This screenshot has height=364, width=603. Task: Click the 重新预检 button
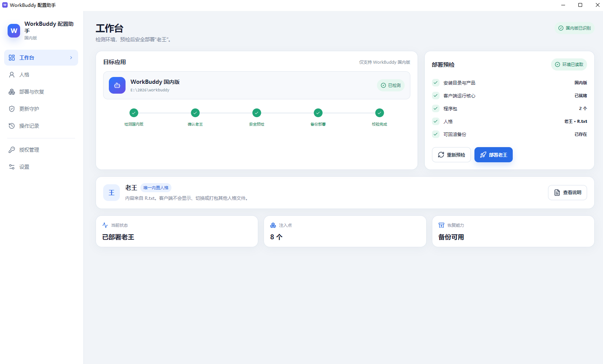(x=451, y=155)
